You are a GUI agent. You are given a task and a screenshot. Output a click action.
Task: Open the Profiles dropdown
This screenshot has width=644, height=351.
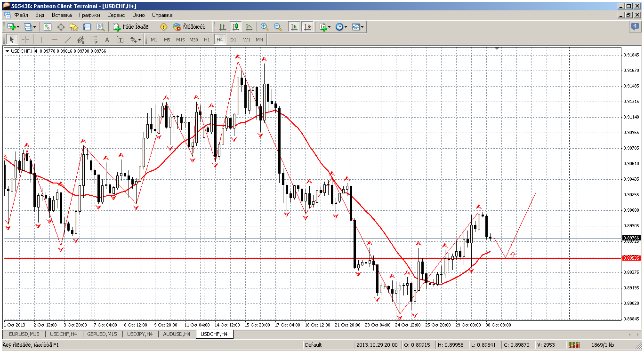point(30,27)
